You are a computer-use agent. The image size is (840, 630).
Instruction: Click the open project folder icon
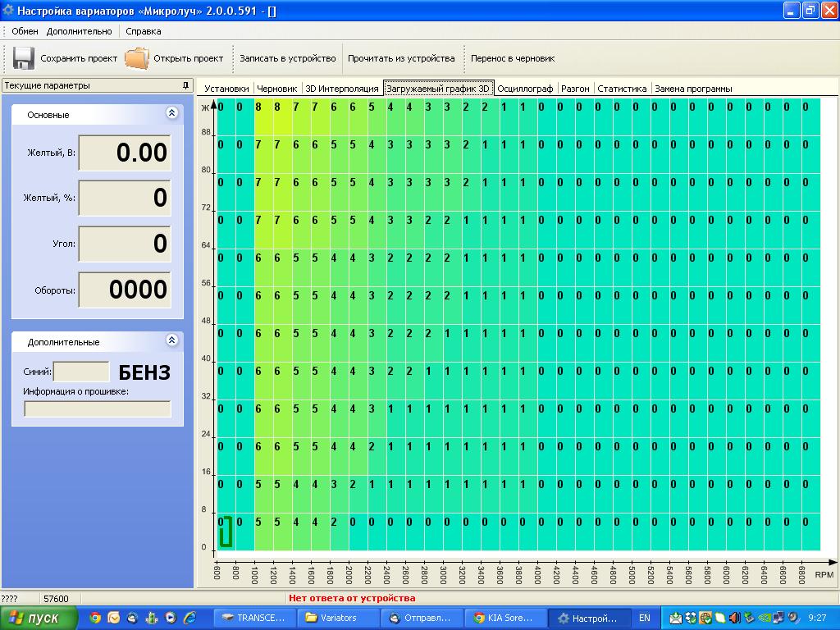[x=137, y=58]
